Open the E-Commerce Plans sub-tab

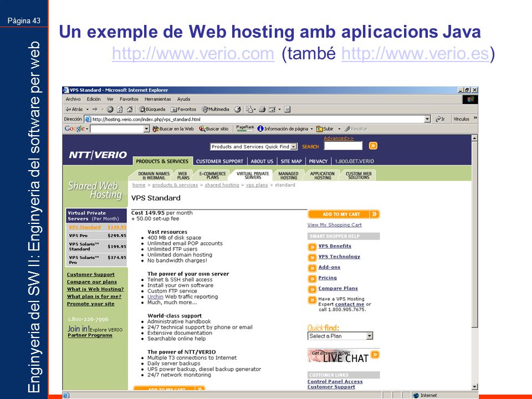212,176
